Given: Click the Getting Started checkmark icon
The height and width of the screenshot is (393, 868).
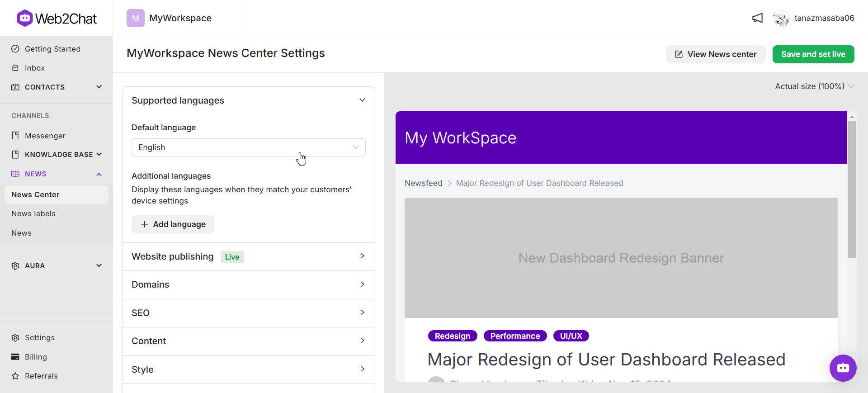Looking at the screenshot, I should point(15,49).
